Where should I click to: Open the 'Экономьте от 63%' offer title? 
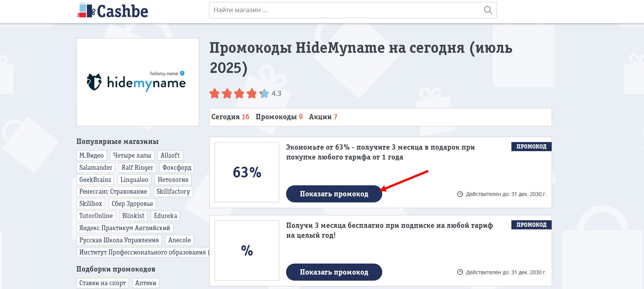point(380,152)
